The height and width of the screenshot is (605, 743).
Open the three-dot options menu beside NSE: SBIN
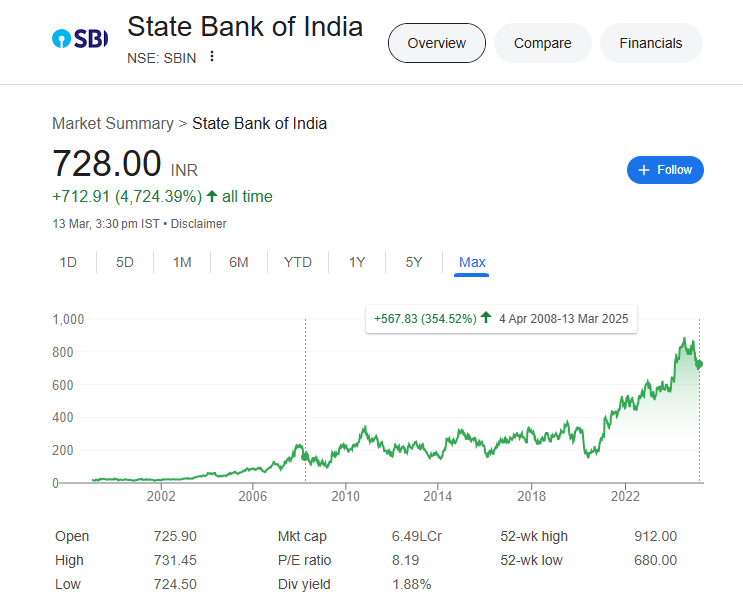point(212,56)
